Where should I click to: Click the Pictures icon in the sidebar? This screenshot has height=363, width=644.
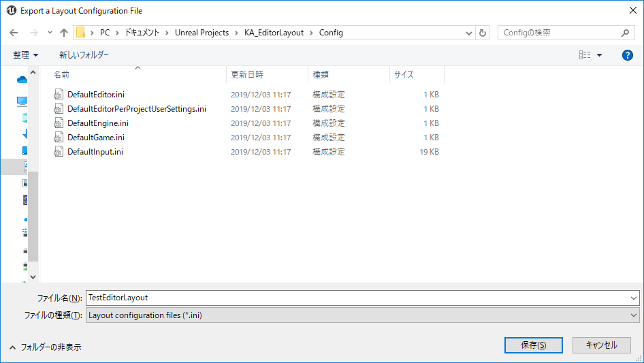(x=25, y=183)
